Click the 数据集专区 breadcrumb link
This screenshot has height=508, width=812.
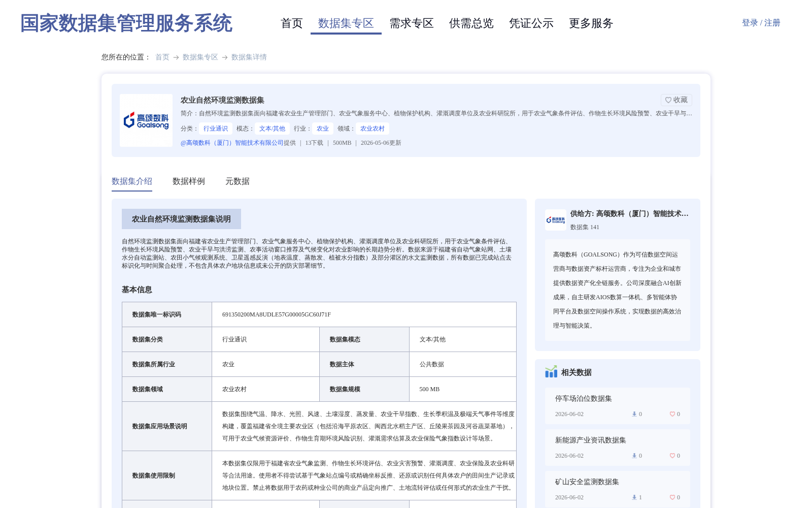click(x=200, y=57)
